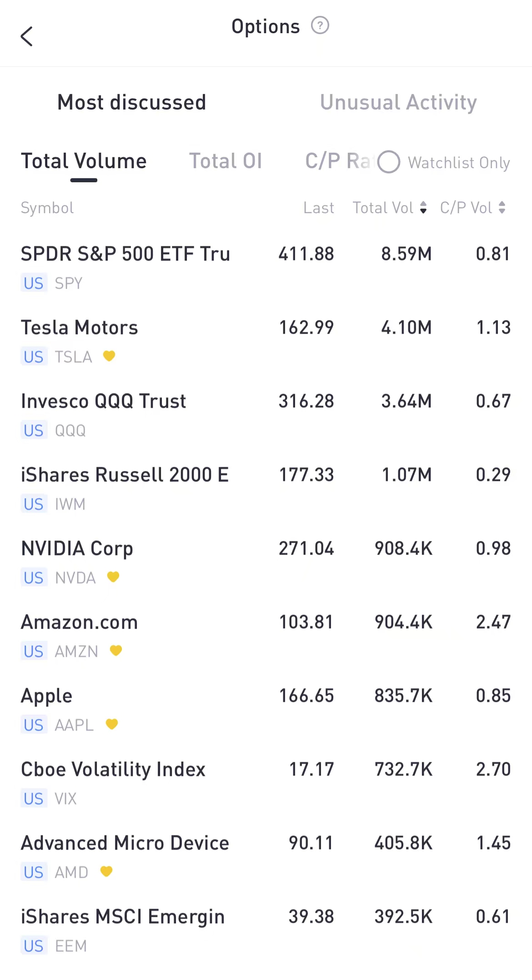Sort by C/P Vol column arrows
Screen dimensions: 532x980
(x=502, y=208)
